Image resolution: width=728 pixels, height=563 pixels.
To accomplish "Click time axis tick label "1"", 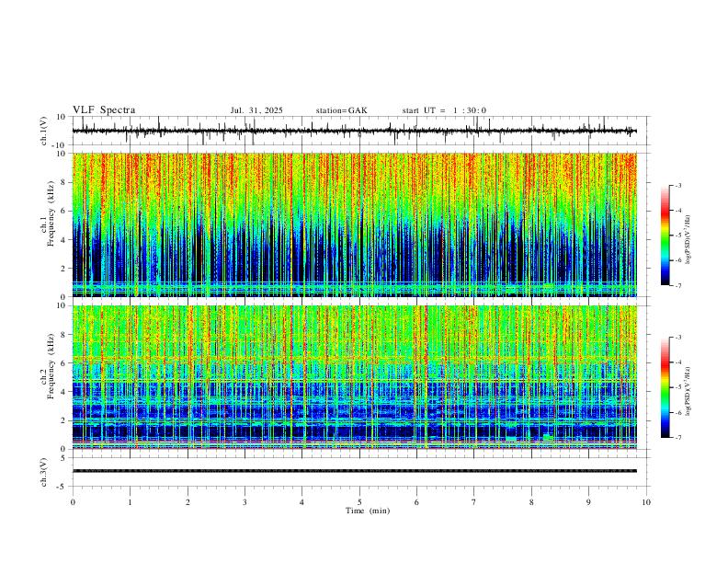I will click(130, 502).
